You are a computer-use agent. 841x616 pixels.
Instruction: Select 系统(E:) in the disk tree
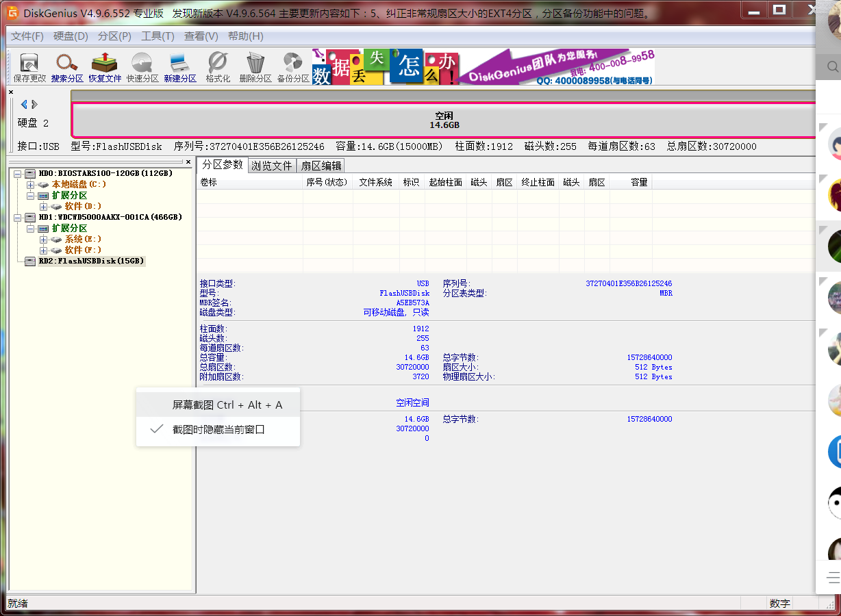(83, 239)
